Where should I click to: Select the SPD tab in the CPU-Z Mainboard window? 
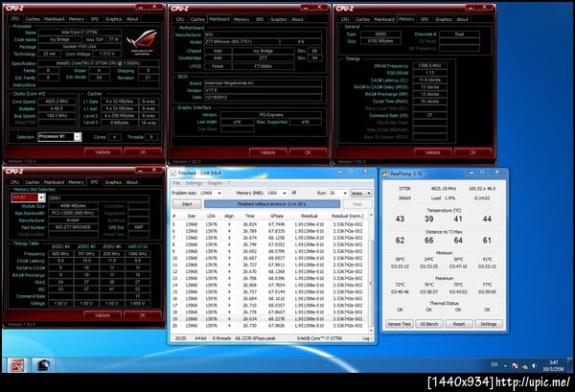point(260,19)
